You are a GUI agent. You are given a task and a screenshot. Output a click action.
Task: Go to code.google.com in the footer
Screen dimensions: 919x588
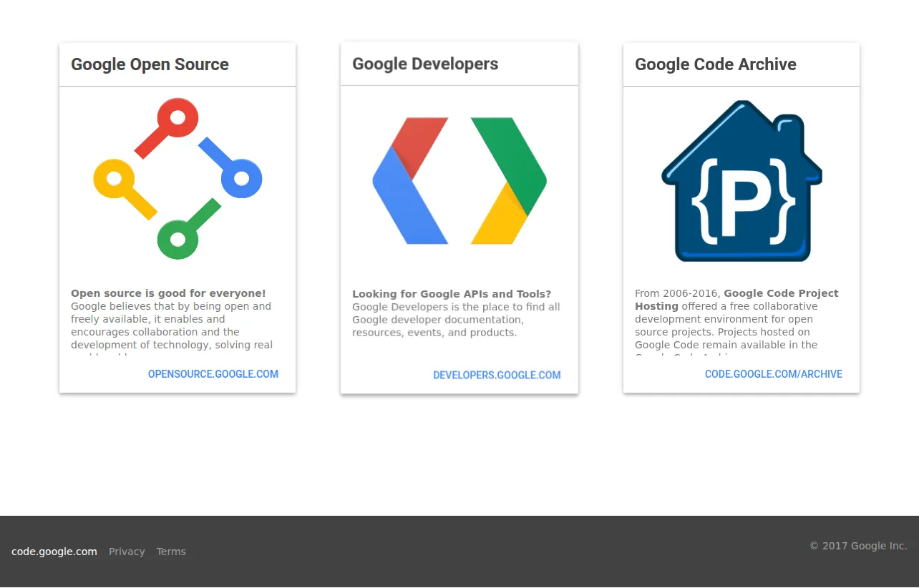(54, 552)
